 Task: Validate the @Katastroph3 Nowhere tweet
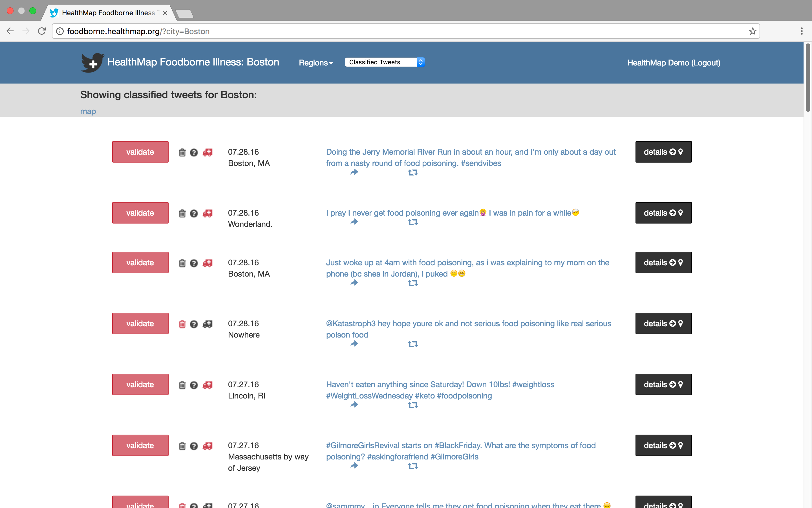[x=140, y=323]
